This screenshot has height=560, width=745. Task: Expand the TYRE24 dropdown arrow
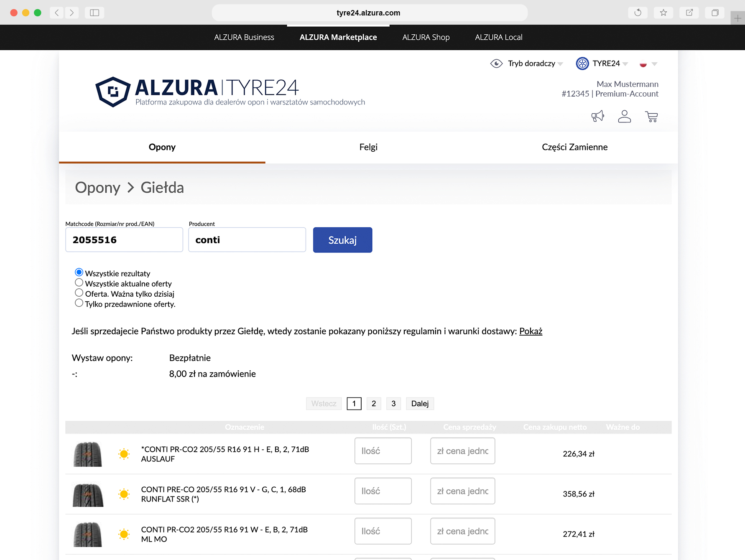(x=625, y=64)
